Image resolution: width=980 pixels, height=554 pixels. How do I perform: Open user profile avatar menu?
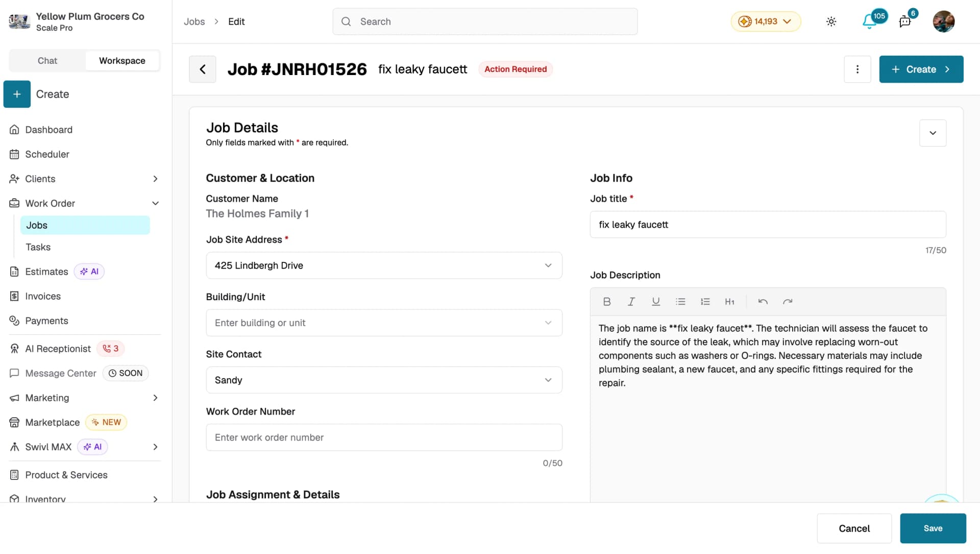(943, 21)
